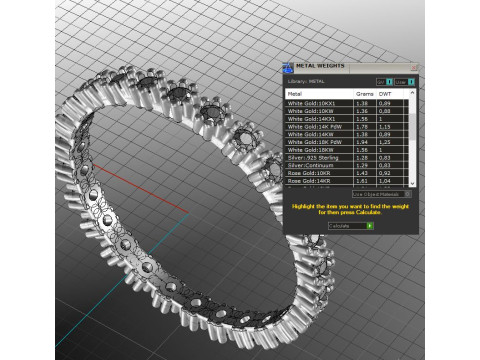Image resolution: width=480 pixels, height=360 pixels.
Task: Toggle the GV library button
Action: pyautogui.click(x=384, y=82)
